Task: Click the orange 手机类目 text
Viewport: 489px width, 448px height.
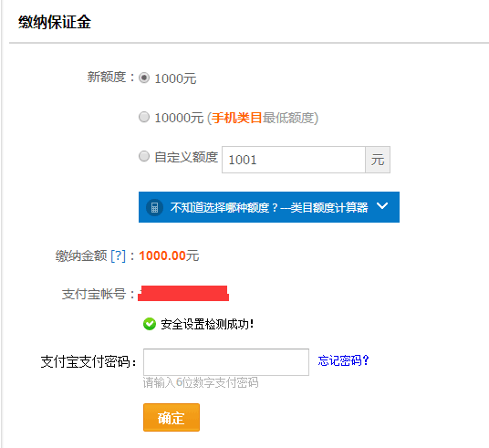Action: 236,118
